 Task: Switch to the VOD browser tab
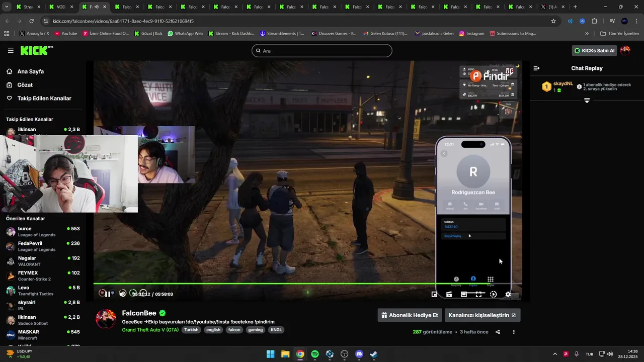60,7
